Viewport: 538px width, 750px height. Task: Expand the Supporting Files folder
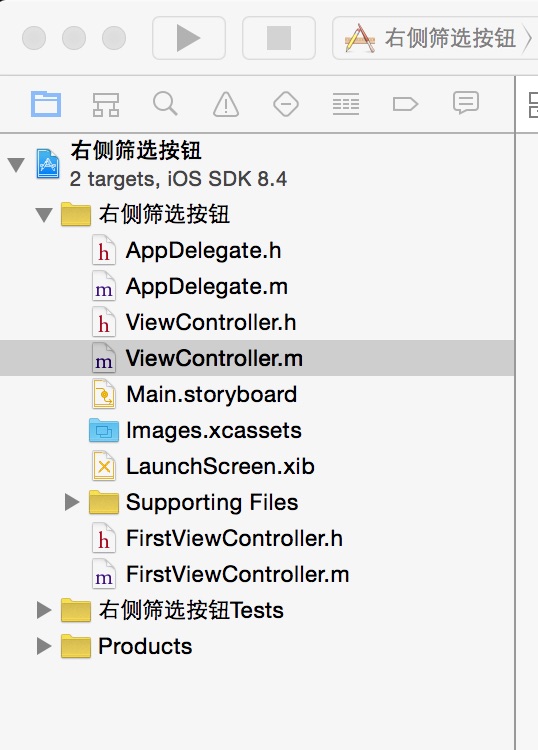coord(72,502)
